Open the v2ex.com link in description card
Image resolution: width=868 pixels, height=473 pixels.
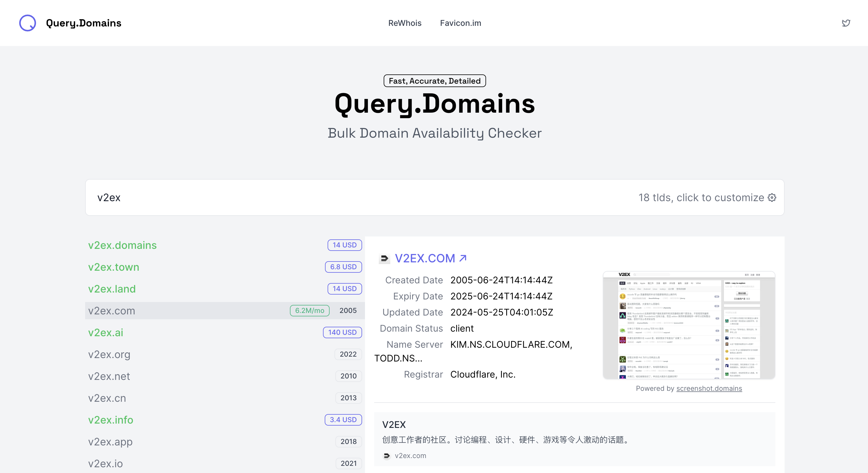[410, 456]
